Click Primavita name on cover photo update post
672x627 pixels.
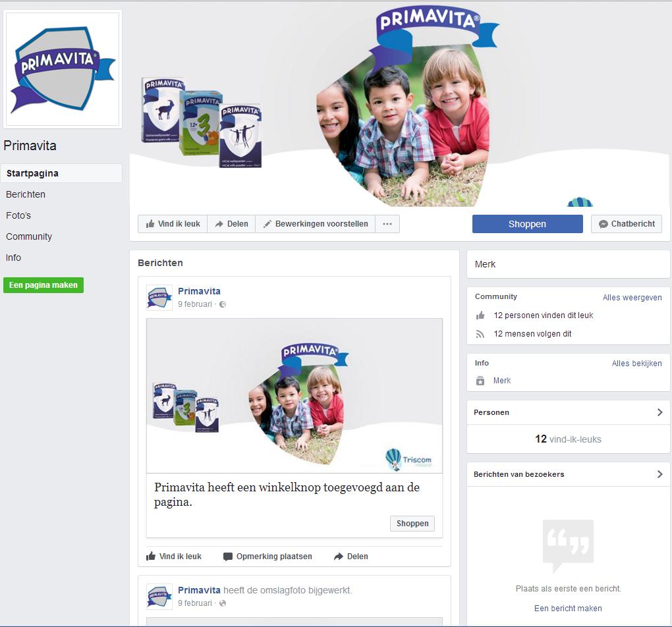pyautogui.click(x=199, y=590)
